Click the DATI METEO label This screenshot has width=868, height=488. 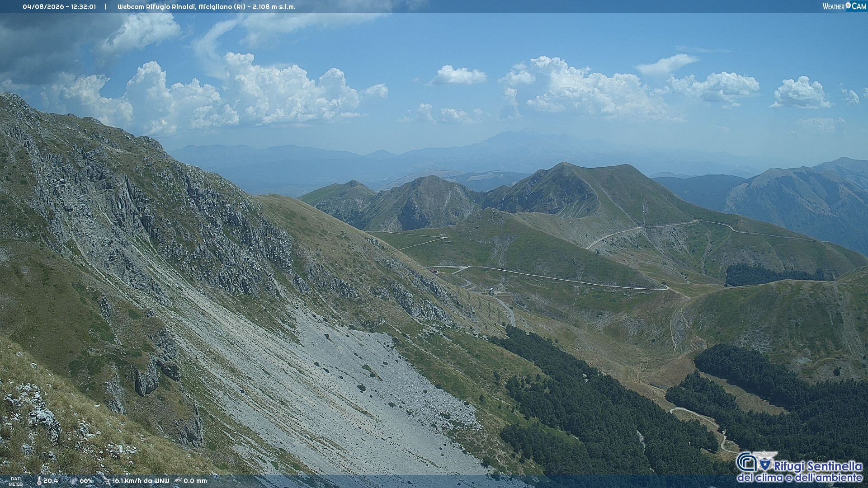[x=16, y=481]
